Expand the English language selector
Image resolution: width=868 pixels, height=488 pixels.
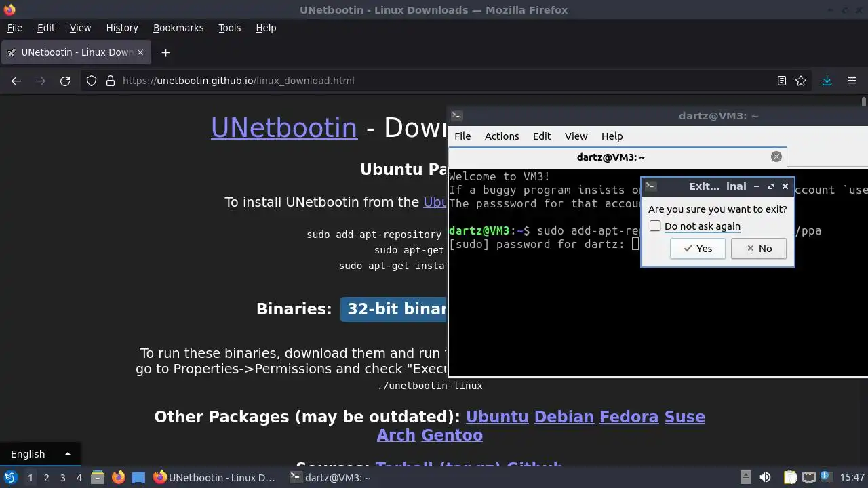coord(40,454)
